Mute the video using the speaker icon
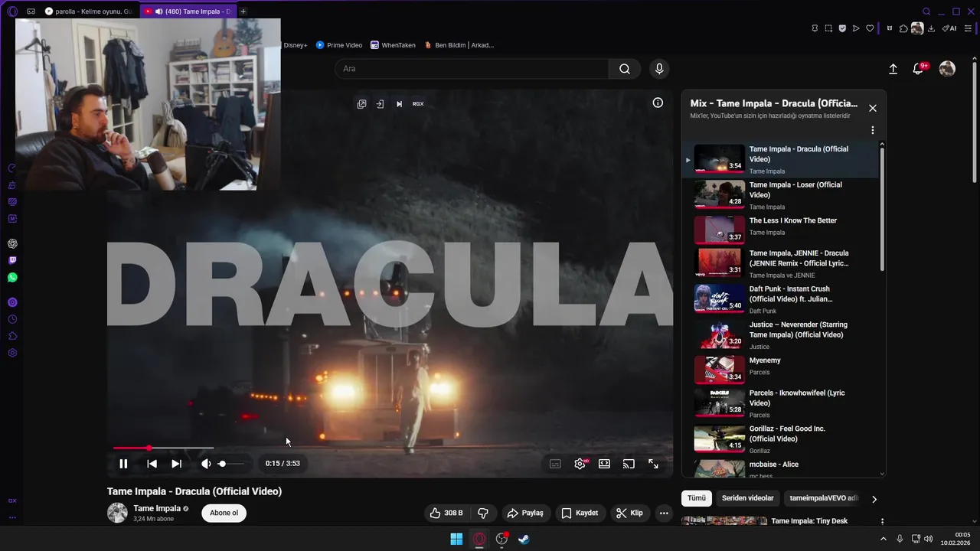Viewport: 980px width, 551px height. point(205,464)
